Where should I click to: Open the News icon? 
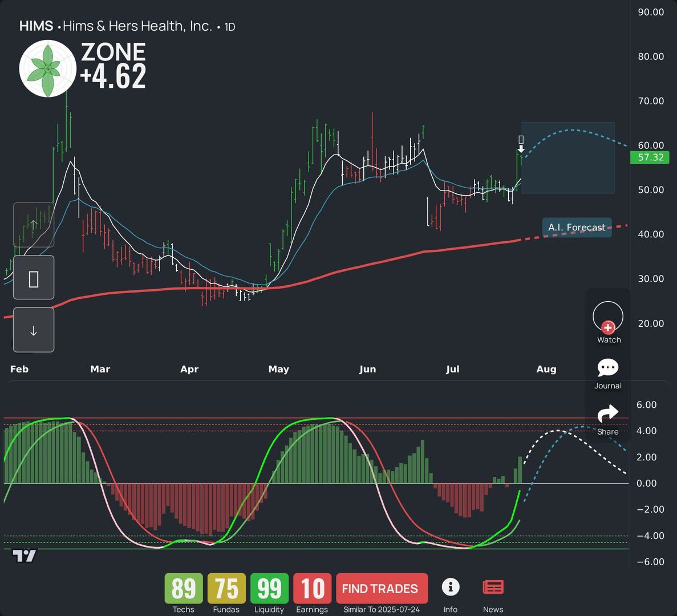click(493, 587)
